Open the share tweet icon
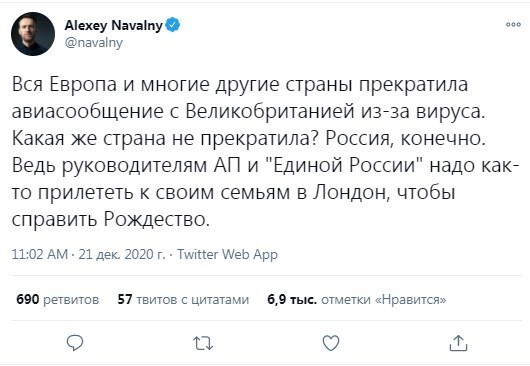530x366 pixels. click(458, 343)
